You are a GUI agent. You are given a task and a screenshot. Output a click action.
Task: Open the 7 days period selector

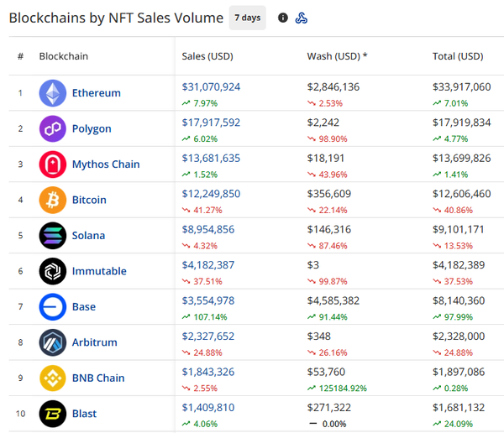click(247, 18)
